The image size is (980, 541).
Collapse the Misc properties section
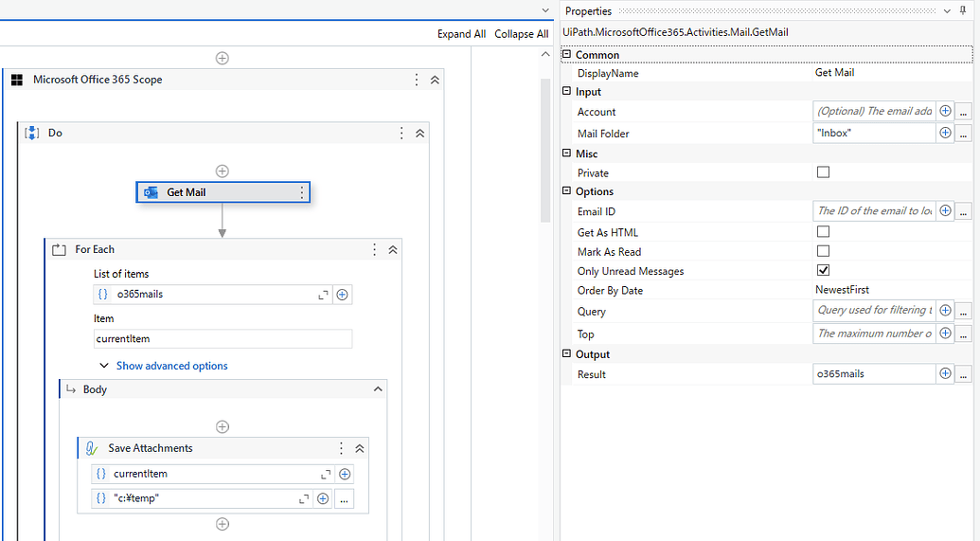point(567,153)
